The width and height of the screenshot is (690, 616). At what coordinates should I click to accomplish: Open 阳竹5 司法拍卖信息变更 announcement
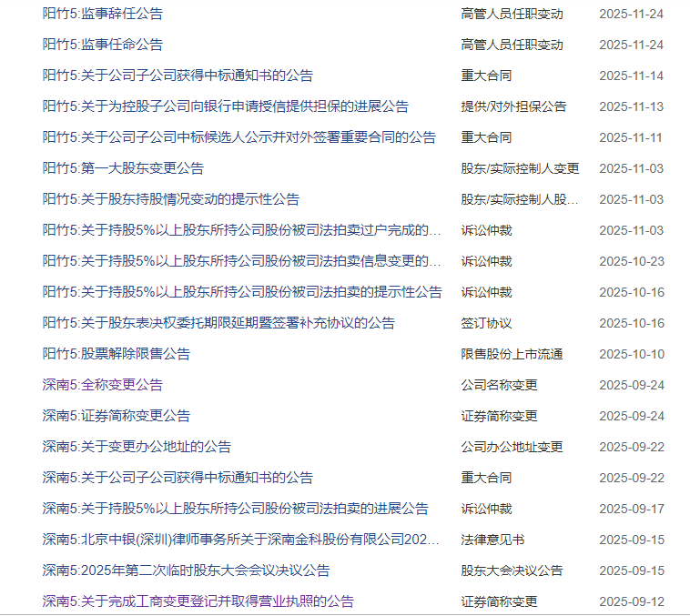241,261
